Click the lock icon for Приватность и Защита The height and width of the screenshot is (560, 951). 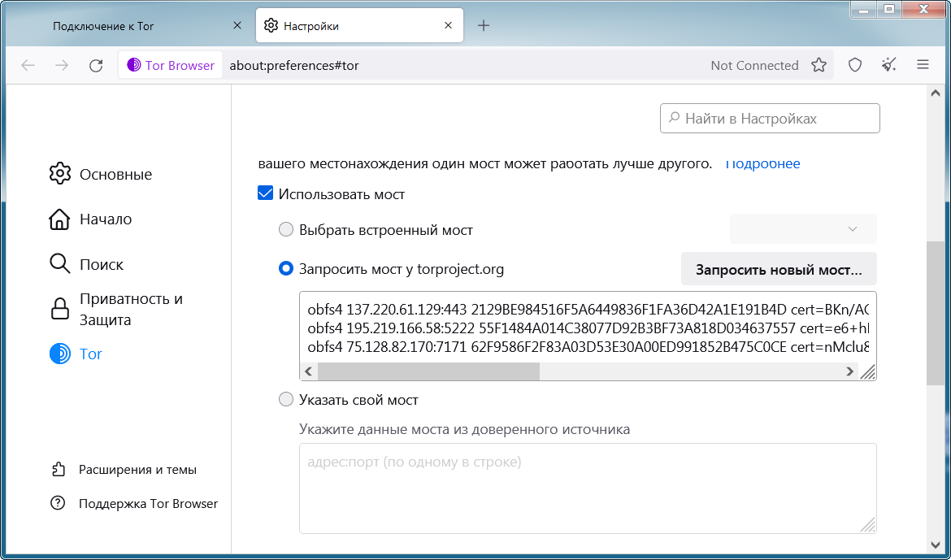59,309
